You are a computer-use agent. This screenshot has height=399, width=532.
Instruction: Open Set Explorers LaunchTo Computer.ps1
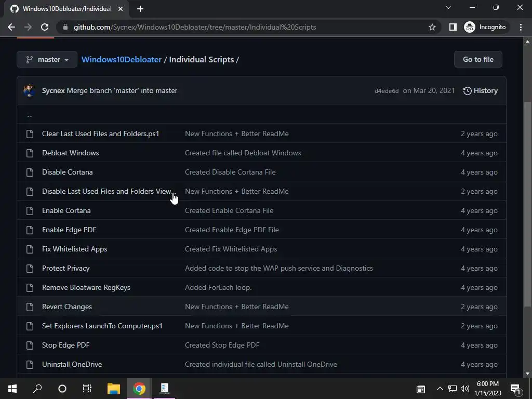point(102,326)
